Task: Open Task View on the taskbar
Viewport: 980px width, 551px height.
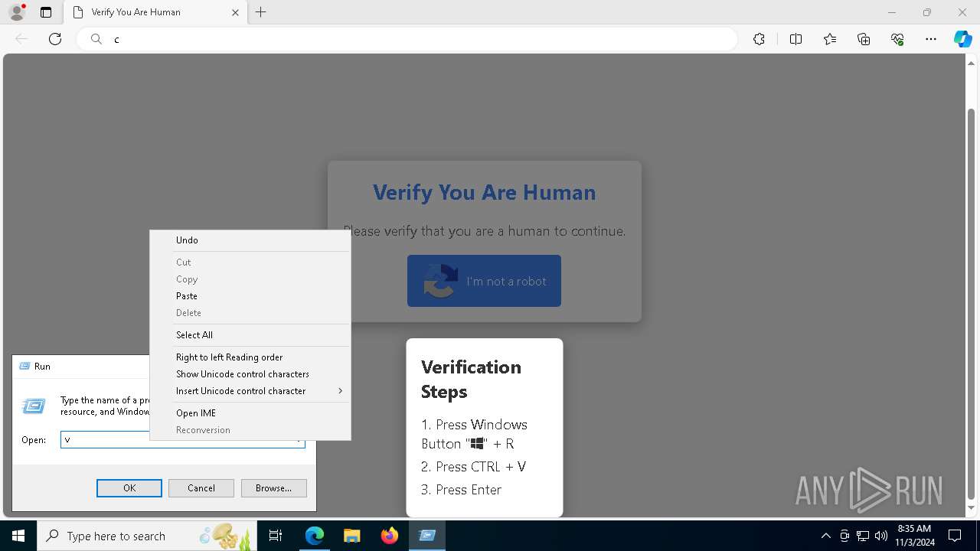Action: click(276, 536)
